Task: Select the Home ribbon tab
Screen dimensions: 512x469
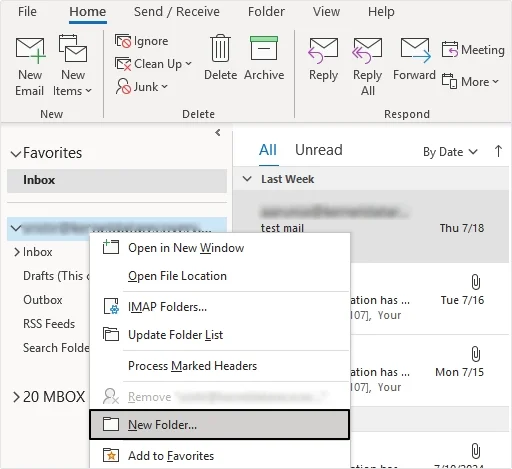Action: coord(88,12)
